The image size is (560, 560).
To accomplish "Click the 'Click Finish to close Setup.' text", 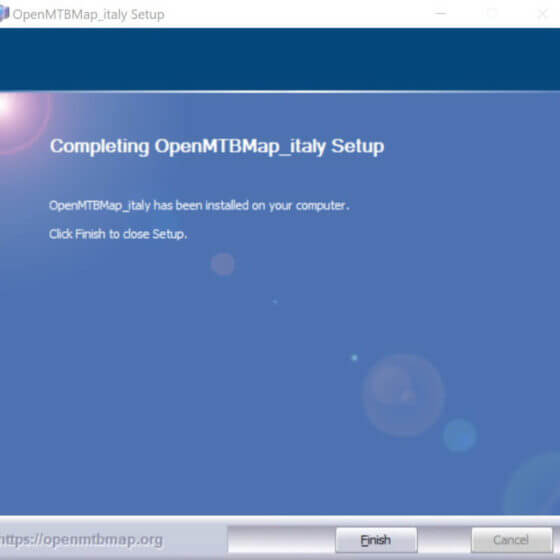I will [x=118, y=234].
